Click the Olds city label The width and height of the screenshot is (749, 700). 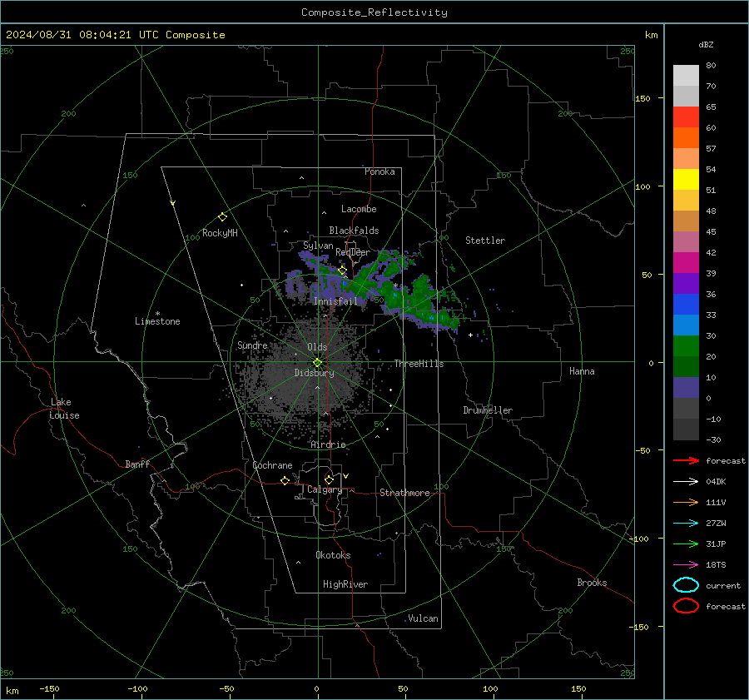317,347
